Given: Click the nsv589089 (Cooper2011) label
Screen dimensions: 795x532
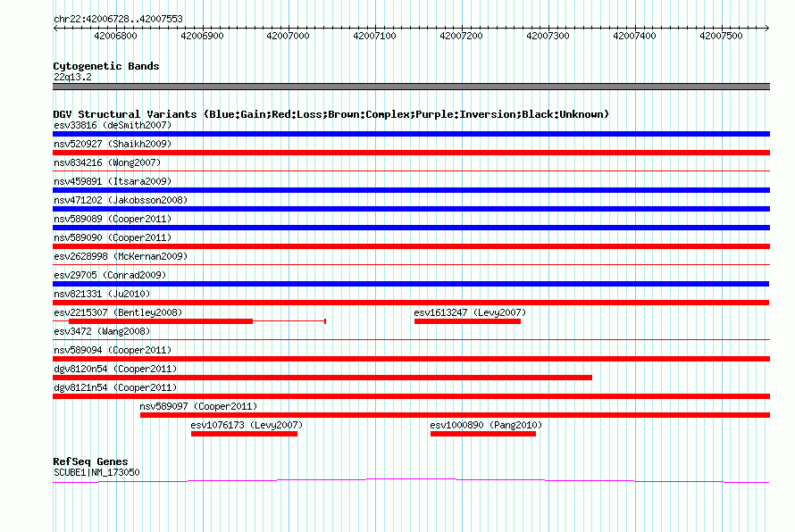Looking at the screenshot, I should 113,219.
